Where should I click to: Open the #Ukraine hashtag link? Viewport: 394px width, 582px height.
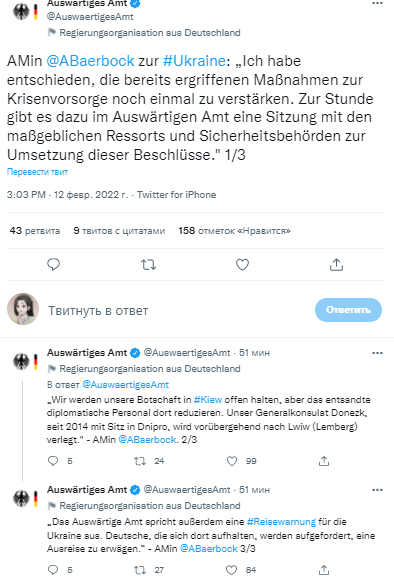click(194, 61)
